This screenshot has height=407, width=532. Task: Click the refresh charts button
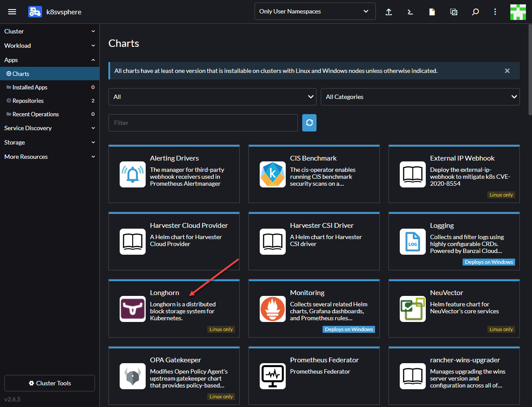[309, 123]
